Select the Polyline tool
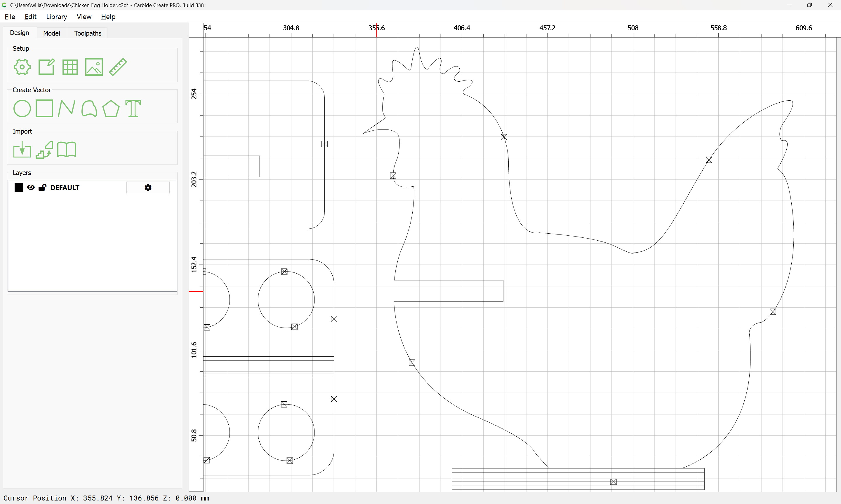 click(67, 109)
